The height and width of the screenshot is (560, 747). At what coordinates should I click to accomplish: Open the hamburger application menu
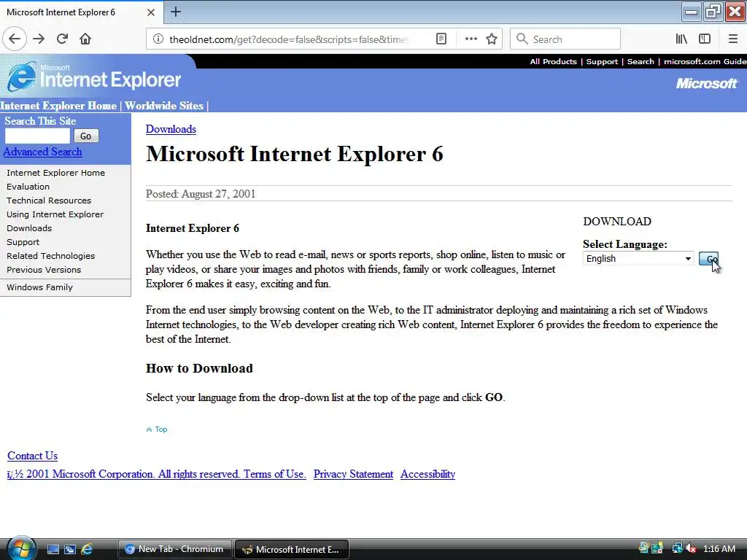click(x=733, y=39)
